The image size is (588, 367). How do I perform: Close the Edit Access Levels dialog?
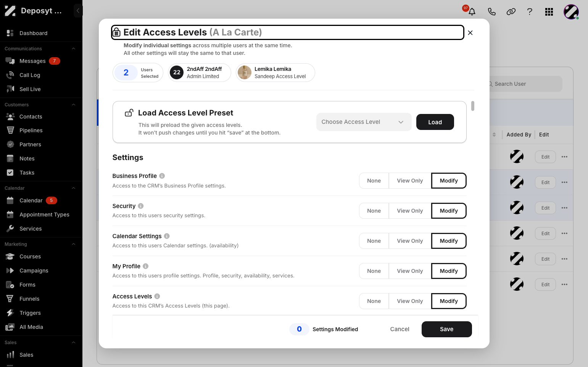coord(470,33)
